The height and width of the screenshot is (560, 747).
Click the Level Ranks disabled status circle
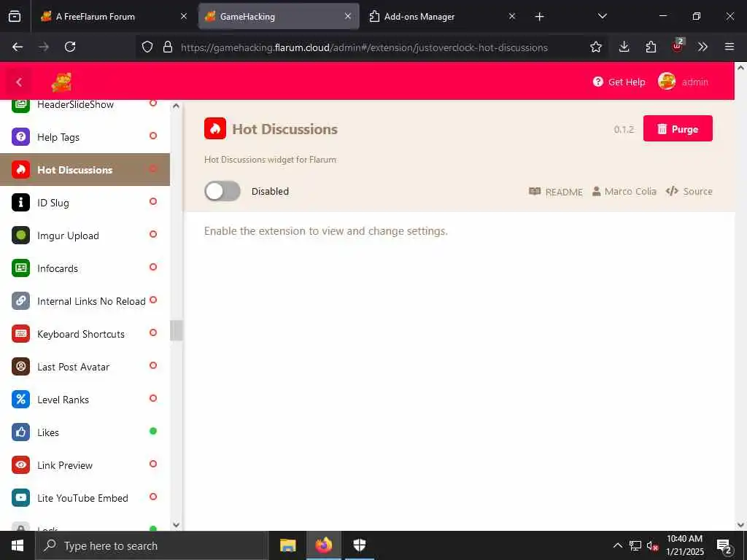click(153, 399)
